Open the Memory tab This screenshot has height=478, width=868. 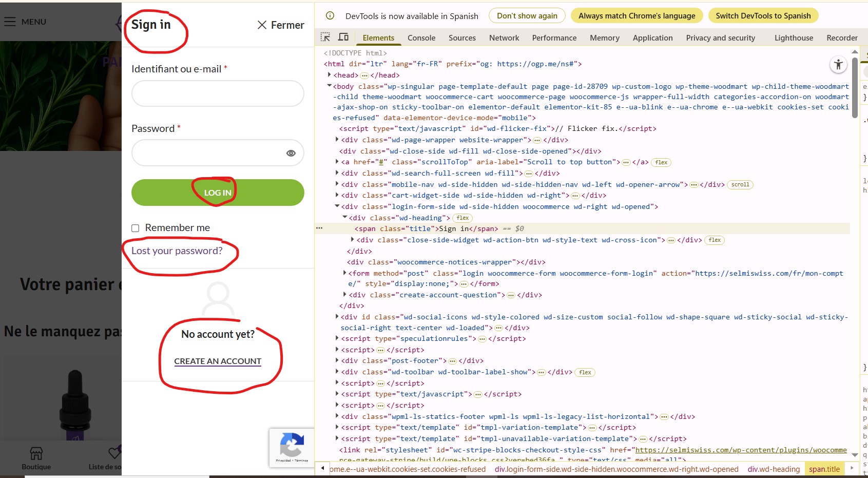click(605, 37)
